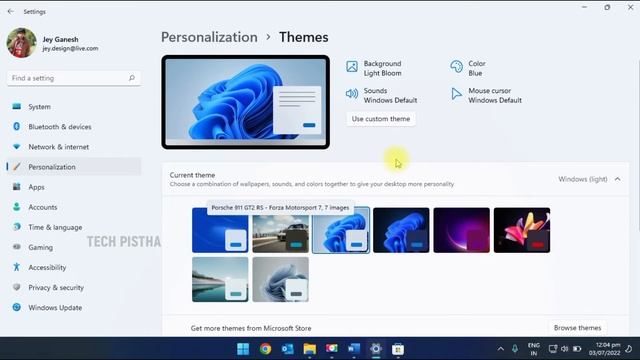Click the search magnifier icon
The width and height of the screenshot is (640, 360).
click(x=132, y=78)
